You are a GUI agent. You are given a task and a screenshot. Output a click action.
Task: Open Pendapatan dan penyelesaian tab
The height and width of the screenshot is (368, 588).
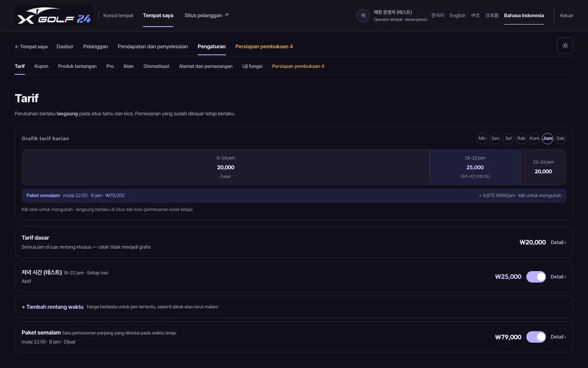[x=153, y=47]
